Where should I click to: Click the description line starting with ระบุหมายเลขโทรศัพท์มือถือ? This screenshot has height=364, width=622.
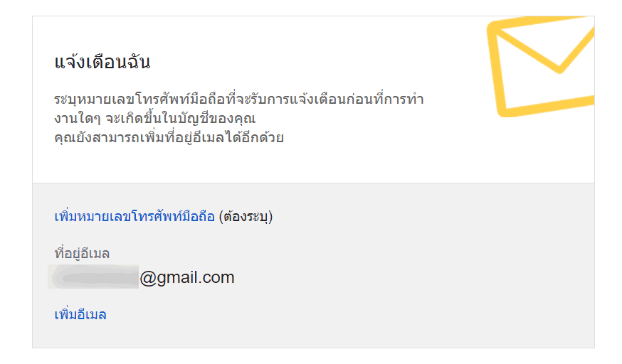pyautogui.click(x=239, y=99)
